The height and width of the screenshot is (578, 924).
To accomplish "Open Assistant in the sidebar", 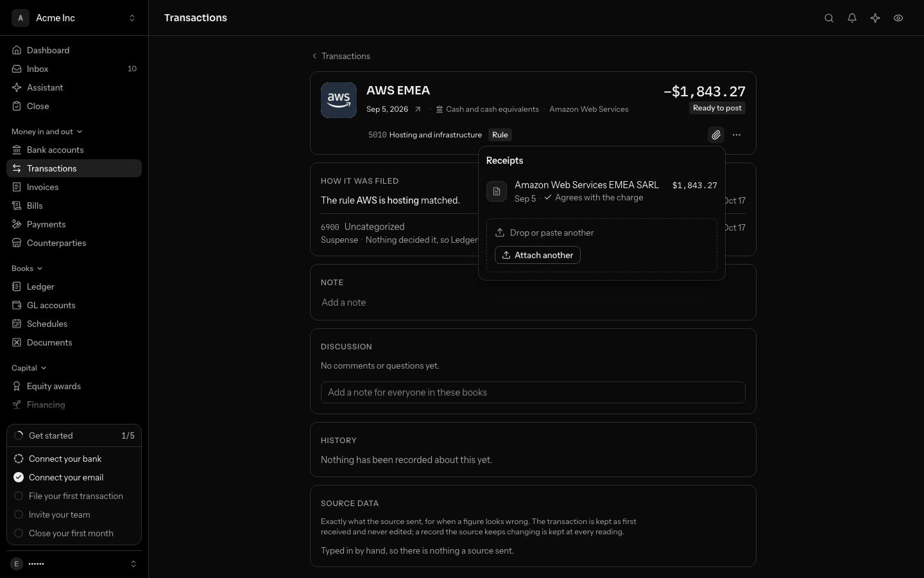I will [x=74, y=87].
